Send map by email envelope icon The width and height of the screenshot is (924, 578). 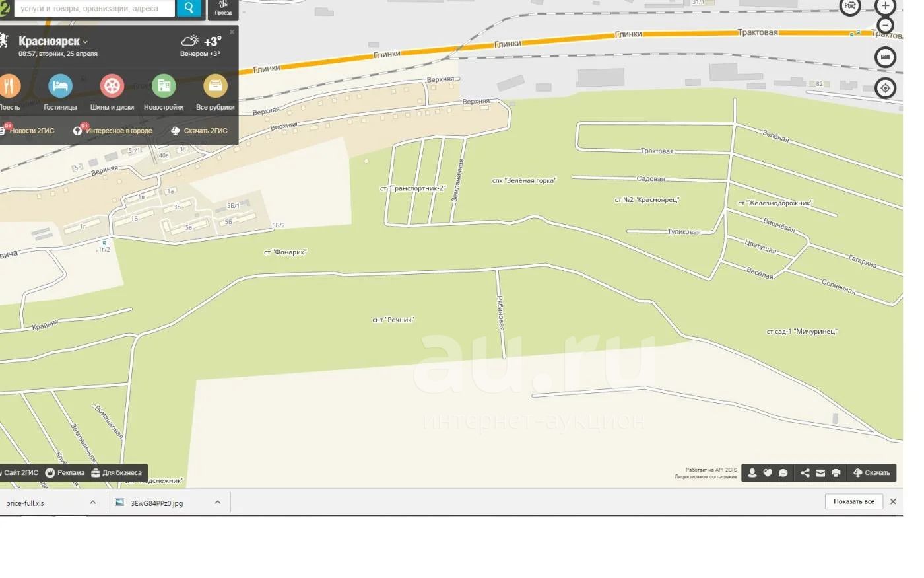[x=820, y=473]
